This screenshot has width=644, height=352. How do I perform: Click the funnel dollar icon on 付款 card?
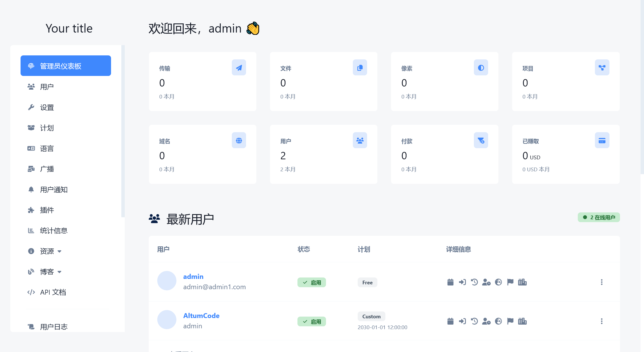click(481, 140)
